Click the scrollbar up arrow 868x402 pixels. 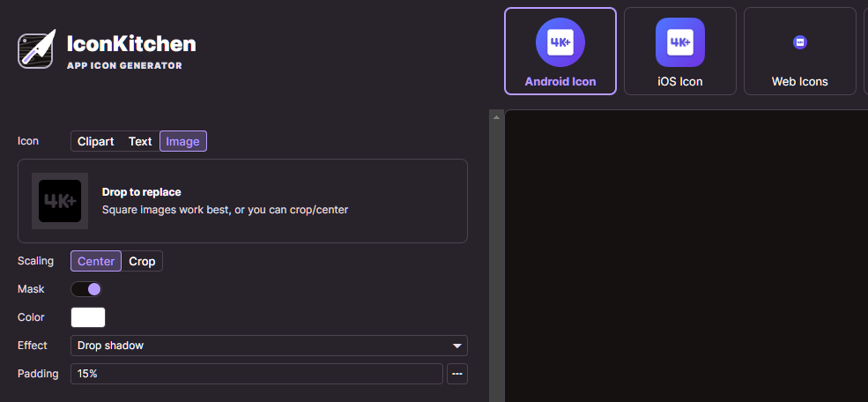[x=496, y=117]
